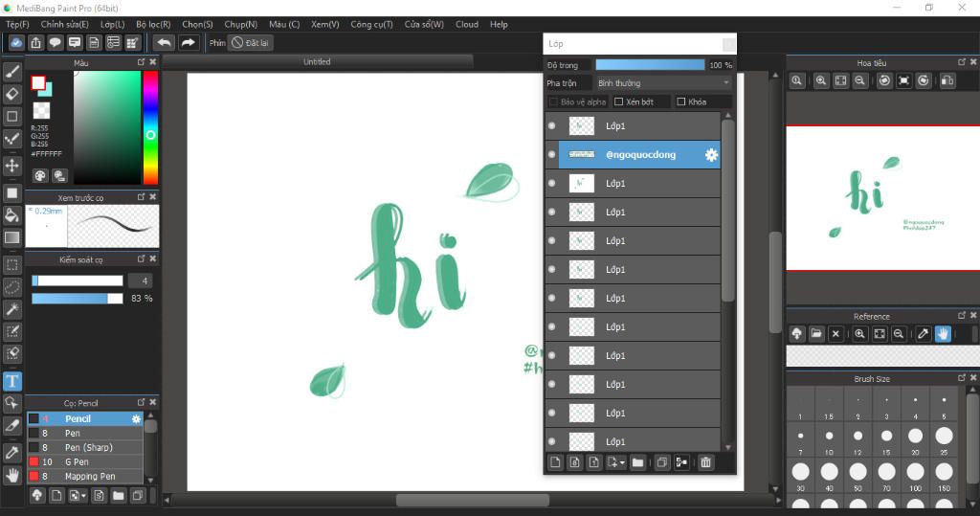
Task: Undock the Brush Size panel
Action: (x=962, y=378)
